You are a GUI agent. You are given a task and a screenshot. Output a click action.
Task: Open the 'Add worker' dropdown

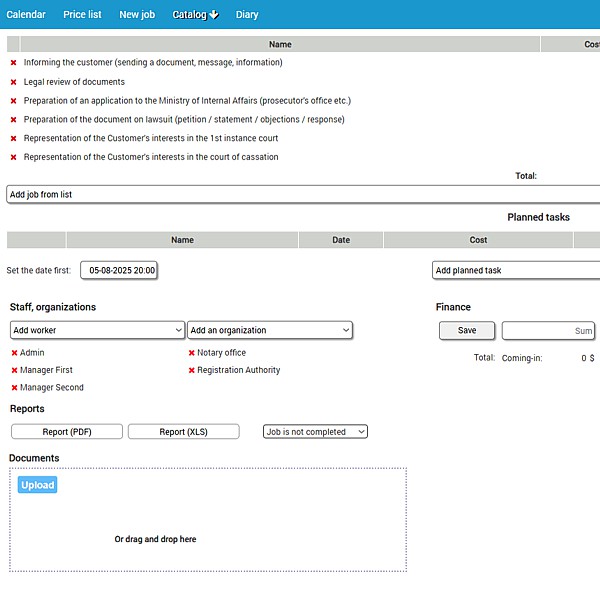point(97,330)
